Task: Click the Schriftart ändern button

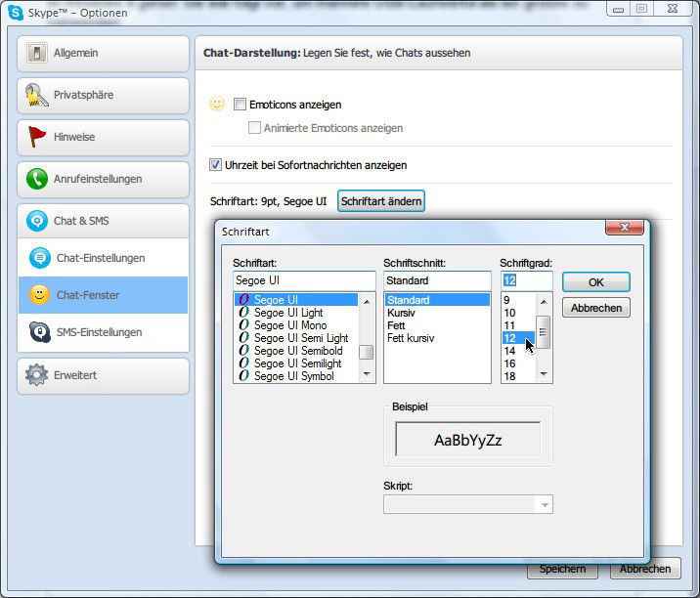Action: (381, 201)
